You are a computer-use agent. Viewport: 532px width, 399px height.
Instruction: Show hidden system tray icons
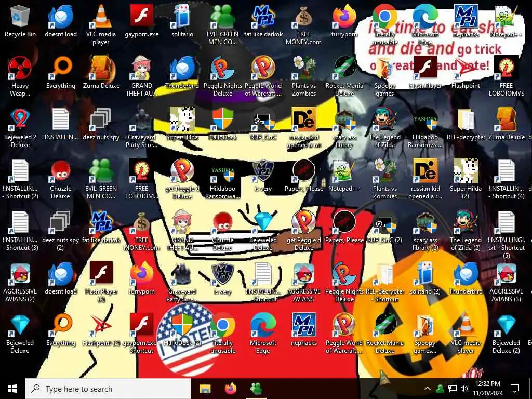[x=428, y=389]
